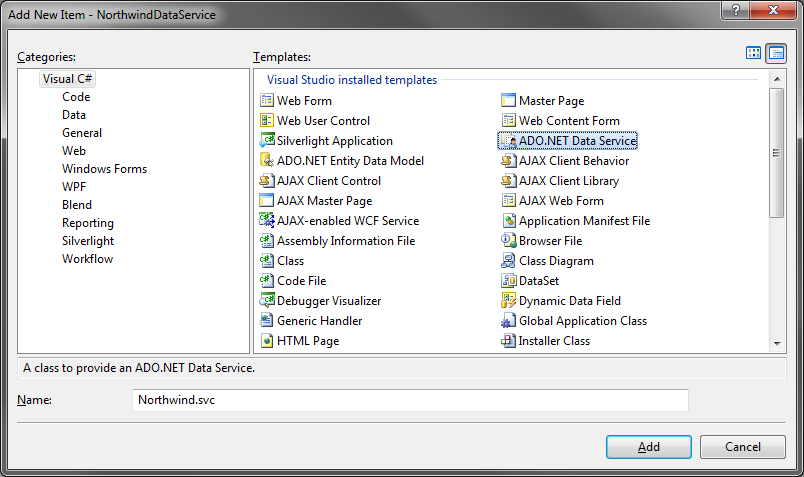Select the AJAX-enabled WCF Service icon
The image size is (804, 477).
(267, 221)
